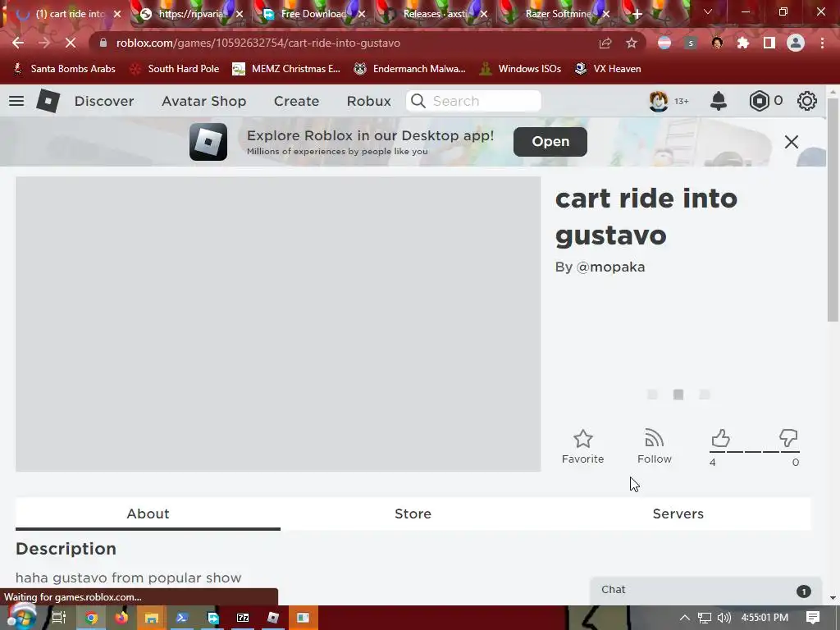
Task: Share this page via share icon
Action: (x=605, y=43)
